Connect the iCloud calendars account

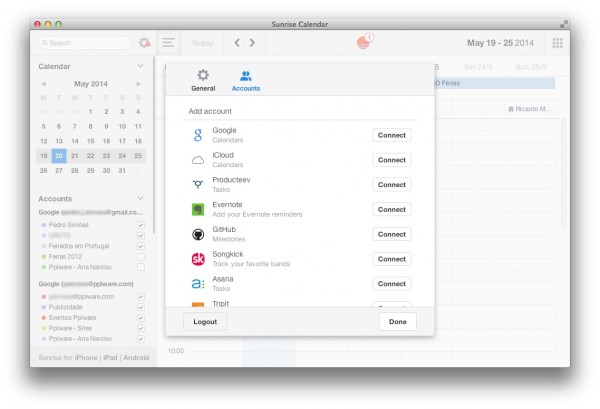(x=391, y=160)
